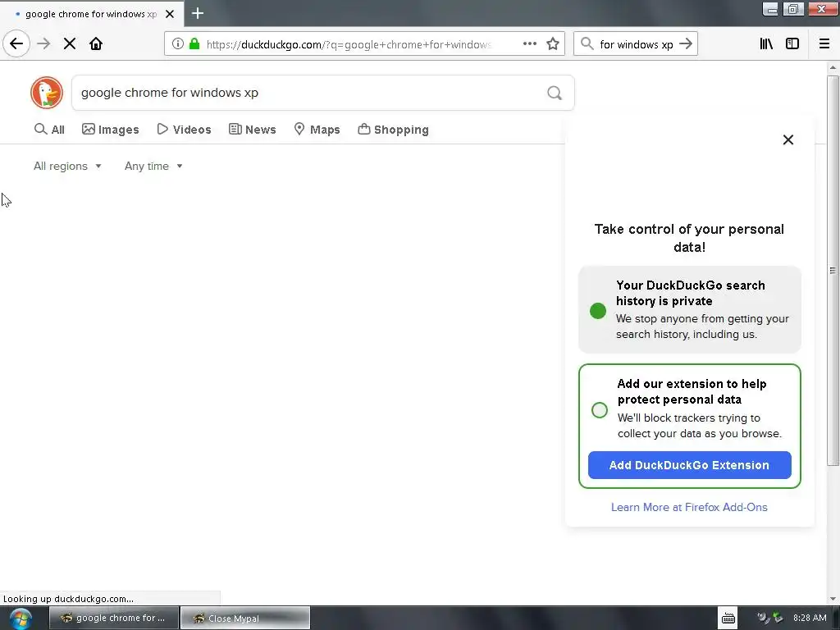Viewport: 840px width, 630px height.
Task: Toggle the sidebar view
Action: pyautogui.click(x=792, y=44)
